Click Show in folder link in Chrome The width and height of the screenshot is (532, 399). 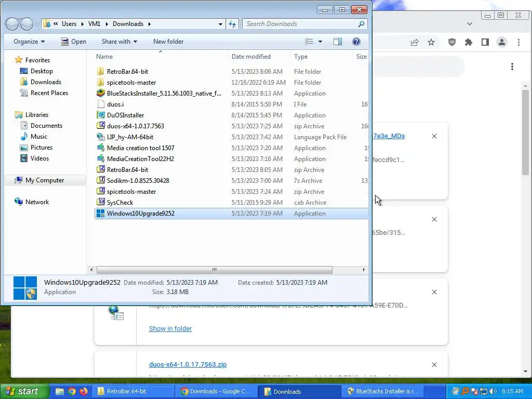(x=170, y=329)
